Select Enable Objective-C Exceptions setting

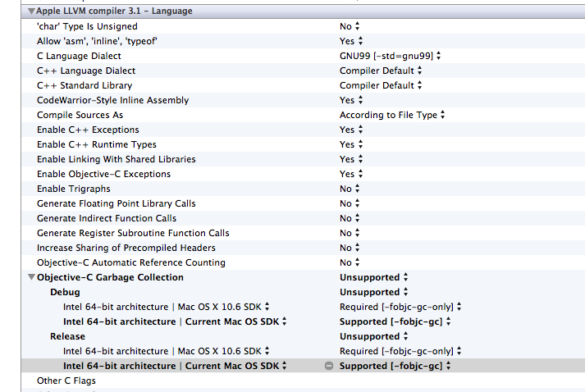point(103,174)
